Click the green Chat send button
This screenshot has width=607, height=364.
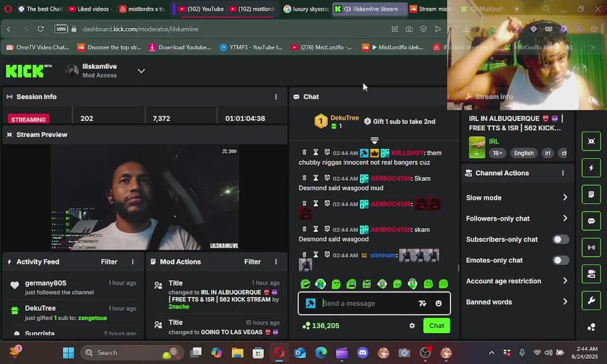click(437, 326)
